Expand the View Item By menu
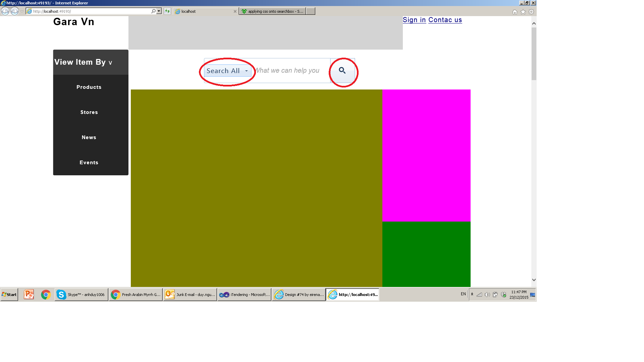This screenshot has width=644, height=362. (x=83, y=62)
